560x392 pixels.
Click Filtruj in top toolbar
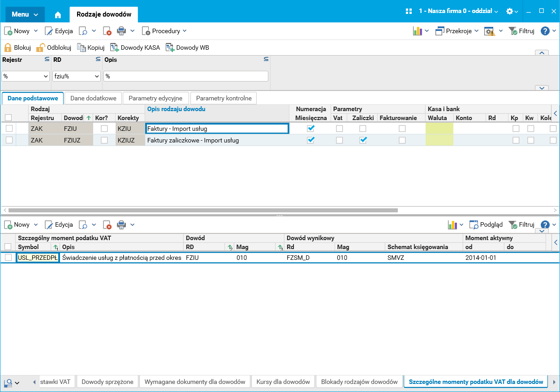click(521, 31)
